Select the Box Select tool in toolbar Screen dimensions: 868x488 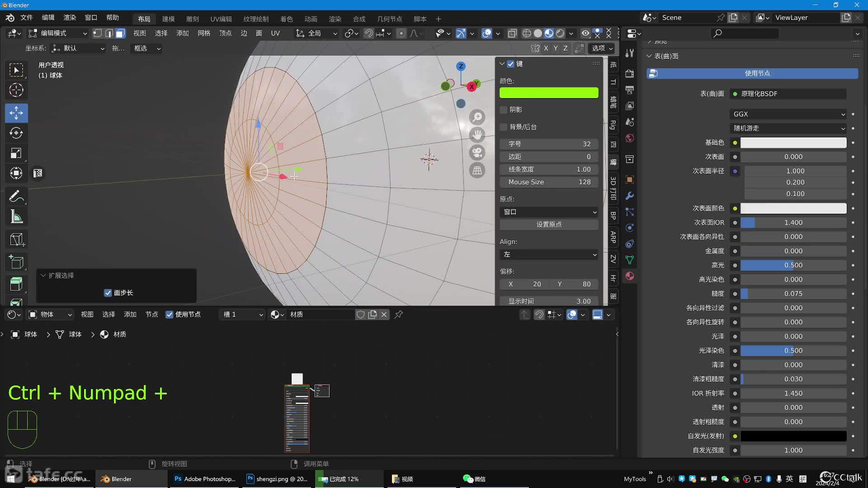tap(16, 70)
